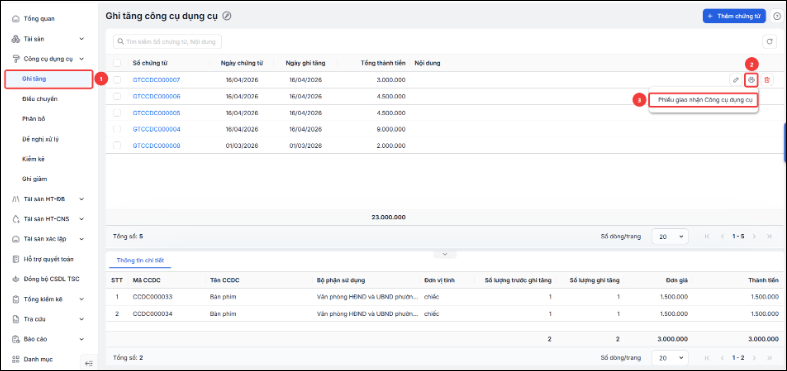The image size is (787, 371).
Task: Click the Tài sản HT-ĐB road icon
Action: (15, 199)
